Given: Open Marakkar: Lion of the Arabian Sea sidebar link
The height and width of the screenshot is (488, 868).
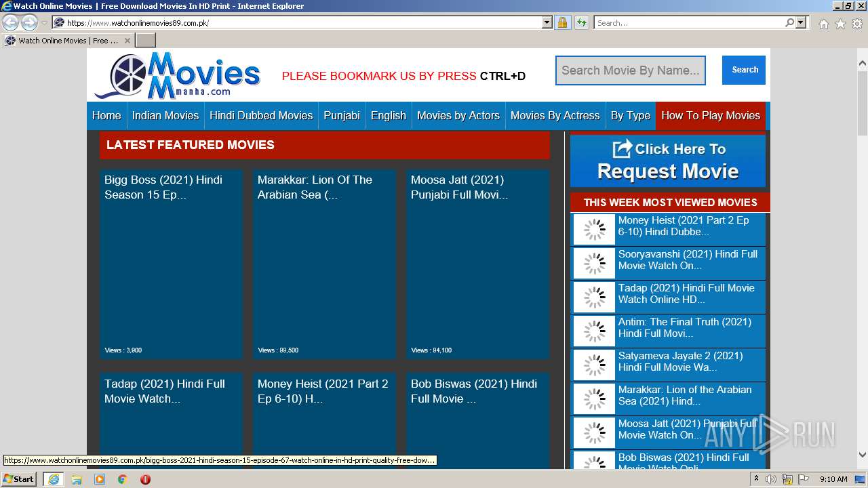Looking at the screenshot, I should click(685, 395).
